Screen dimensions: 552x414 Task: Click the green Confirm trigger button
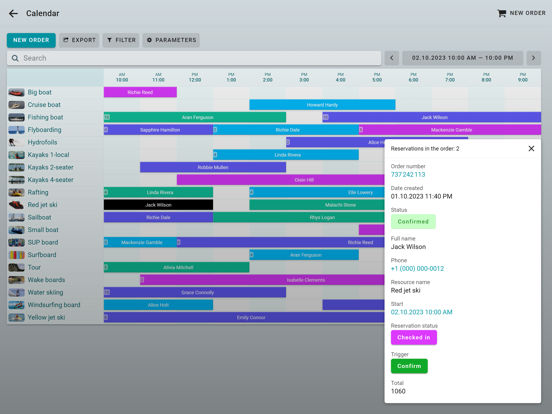pyautogui.click(x=409, y=366)
